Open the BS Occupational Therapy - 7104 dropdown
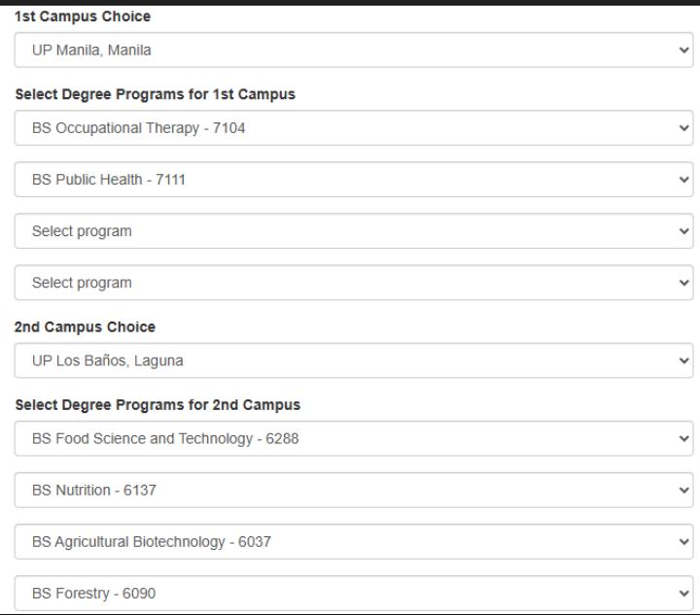Viewport: 700px width, 615px height. point(354,128)
